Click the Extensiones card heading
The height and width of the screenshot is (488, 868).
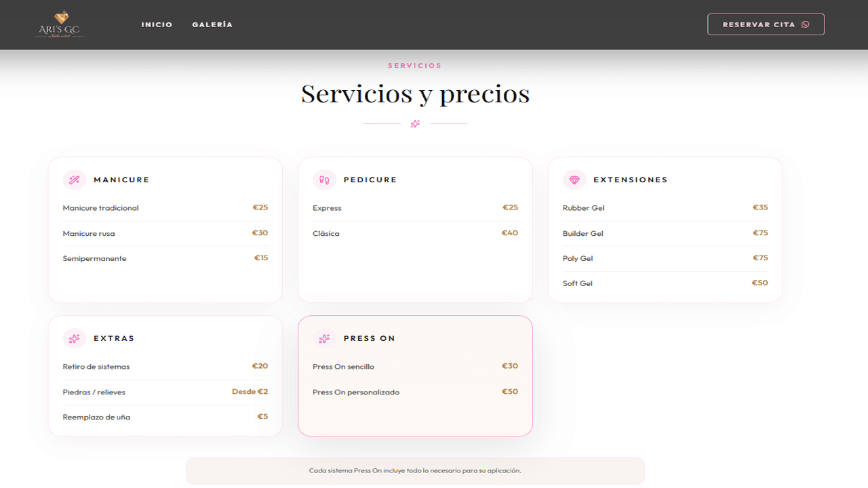[x=631, y=180]
